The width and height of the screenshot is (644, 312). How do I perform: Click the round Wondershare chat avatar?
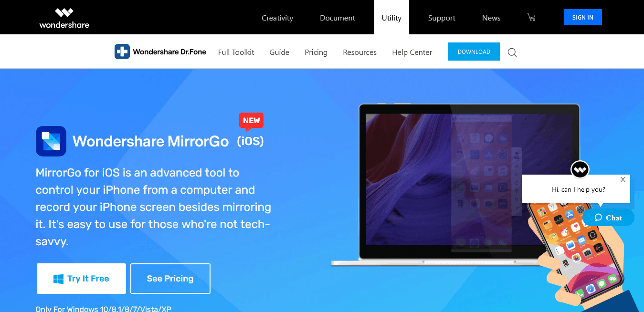580,169
